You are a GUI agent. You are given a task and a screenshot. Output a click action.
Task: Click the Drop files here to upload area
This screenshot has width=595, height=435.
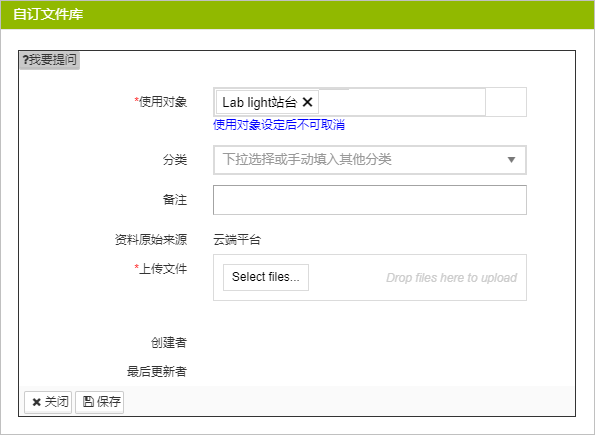[x=451, y=277]
